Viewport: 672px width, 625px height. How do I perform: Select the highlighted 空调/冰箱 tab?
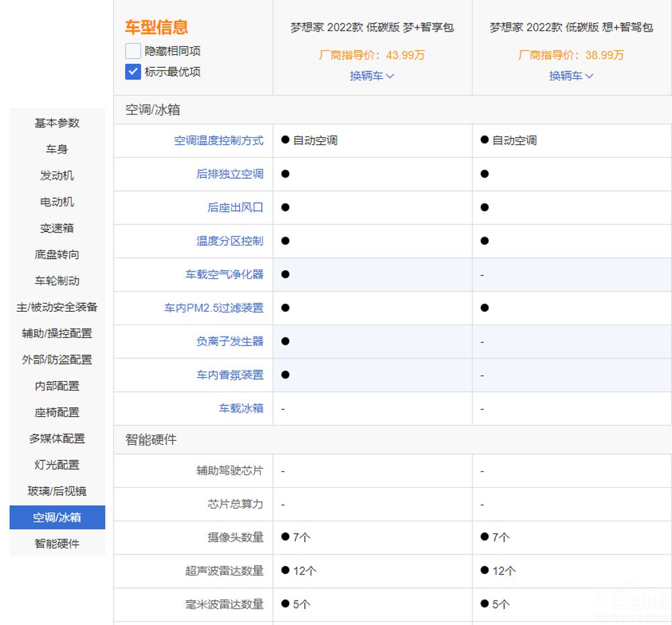[x=57, y=517]
